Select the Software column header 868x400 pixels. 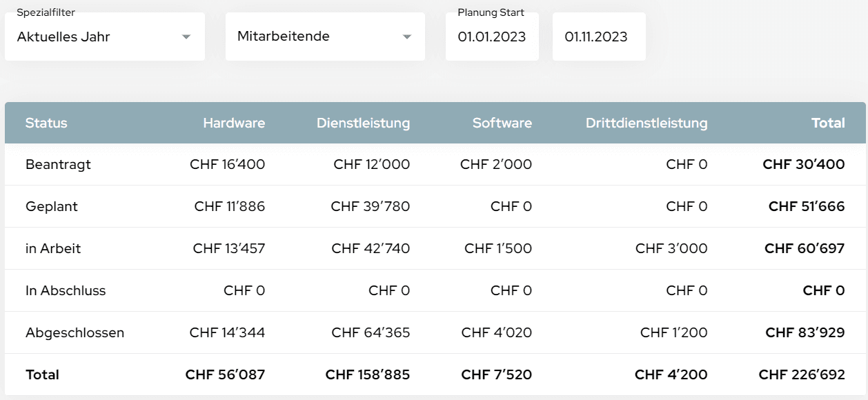[502, 123]
